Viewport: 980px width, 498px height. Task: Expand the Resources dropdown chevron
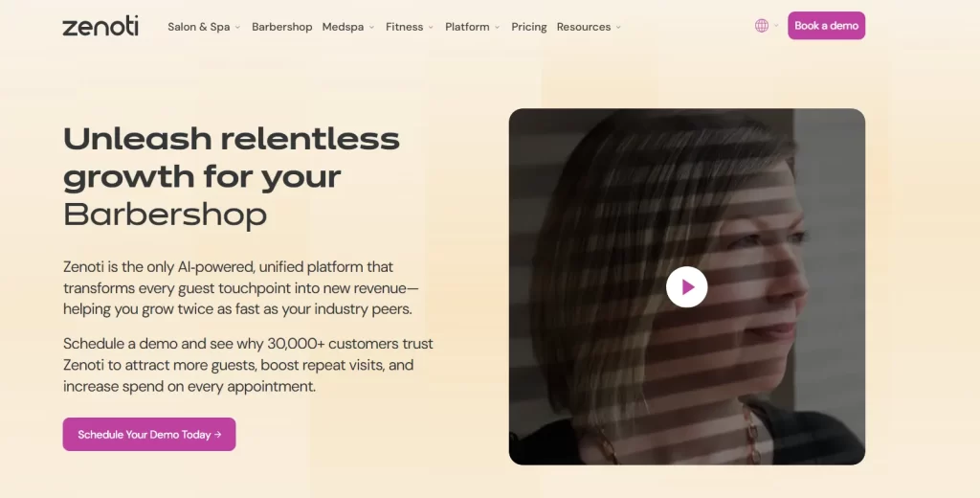pos(618,28)
